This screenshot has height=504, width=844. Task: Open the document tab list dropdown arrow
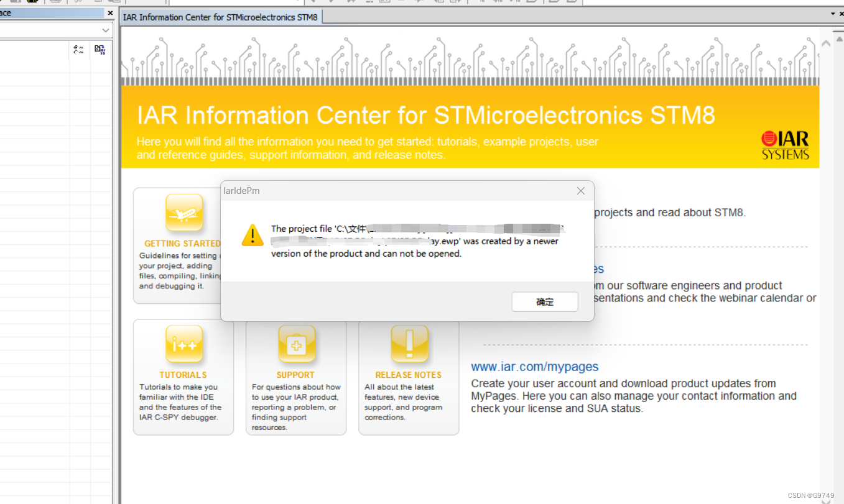pyautogui.click(x=833, y=14)
